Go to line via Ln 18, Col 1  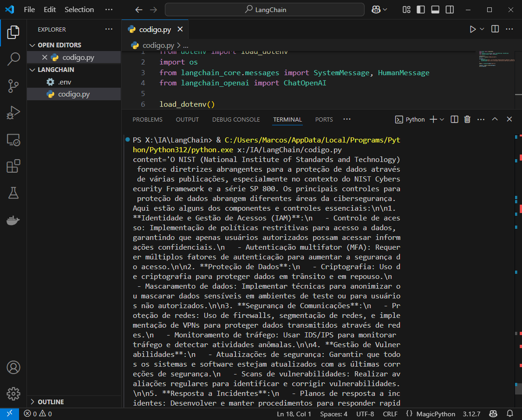click(294, 414)
